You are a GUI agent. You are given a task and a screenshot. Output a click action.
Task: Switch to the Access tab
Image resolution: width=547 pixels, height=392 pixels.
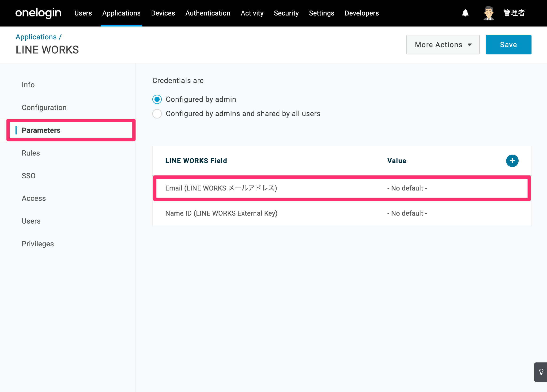[x=34, y=198]
